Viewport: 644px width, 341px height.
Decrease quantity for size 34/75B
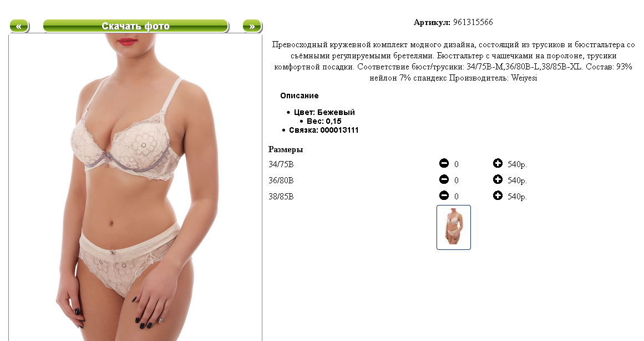[x=444, y=163]
